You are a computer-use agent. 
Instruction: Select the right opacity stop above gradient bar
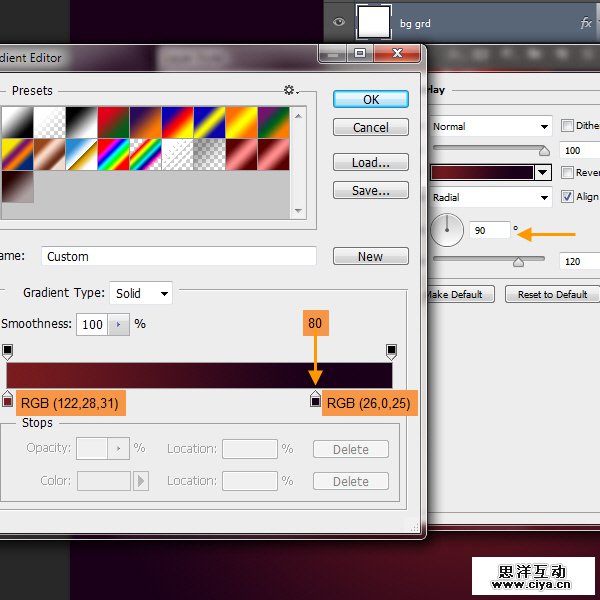tap(391, 352)
